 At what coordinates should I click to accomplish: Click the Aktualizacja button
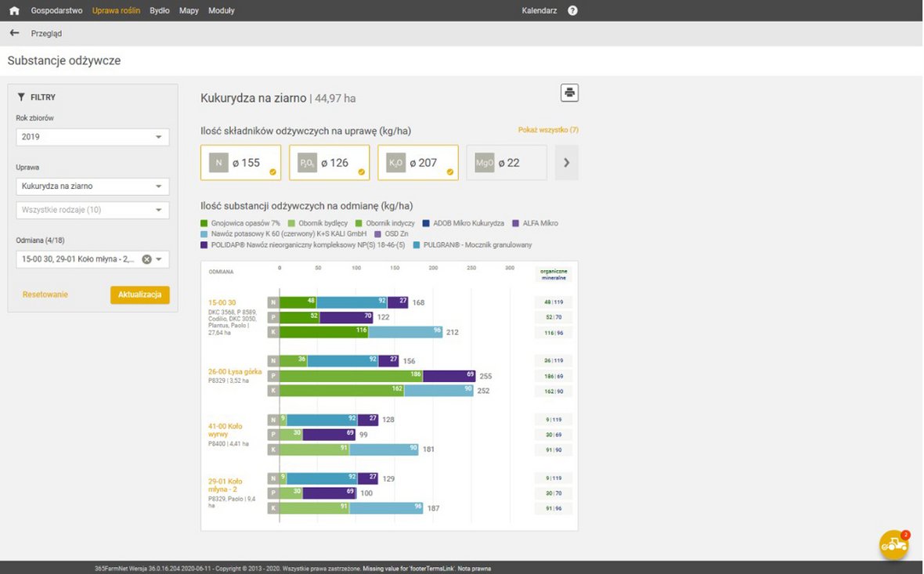[139, 294]
